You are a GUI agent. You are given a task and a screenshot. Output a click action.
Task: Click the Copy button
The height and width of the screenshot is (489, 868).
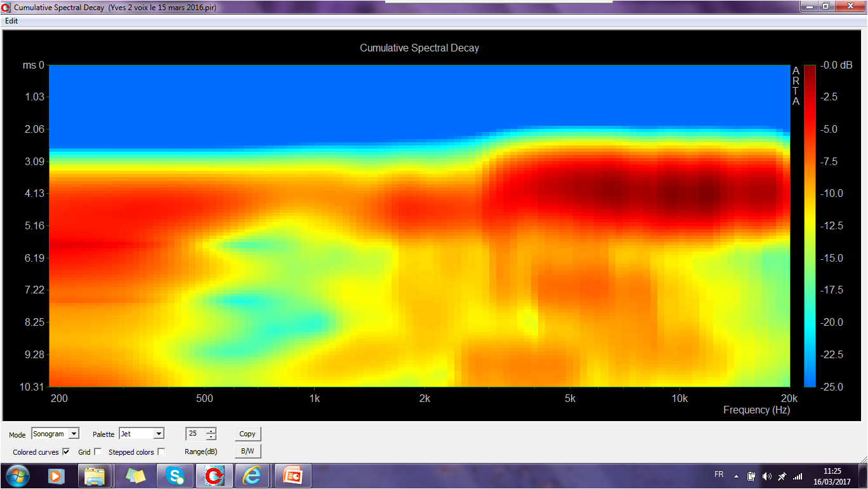coord(247,434)
